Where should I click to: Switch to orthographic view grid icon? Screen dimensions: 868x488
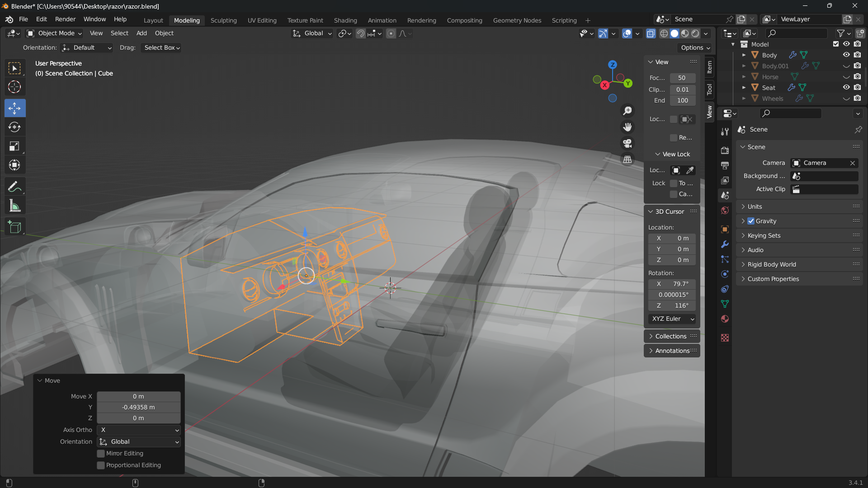coord(627,160)
